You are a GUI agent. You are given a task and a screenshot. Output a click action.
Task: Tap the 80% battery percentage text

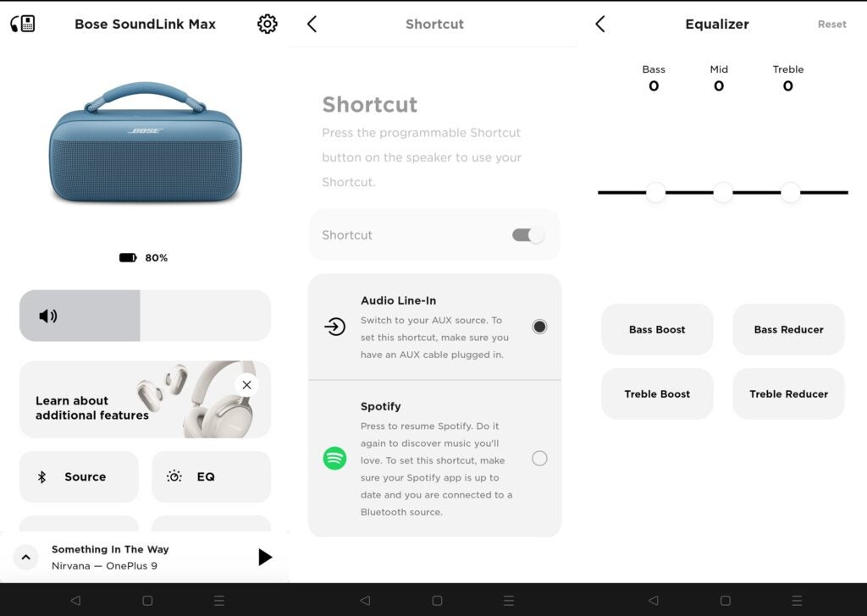[157, 258]
